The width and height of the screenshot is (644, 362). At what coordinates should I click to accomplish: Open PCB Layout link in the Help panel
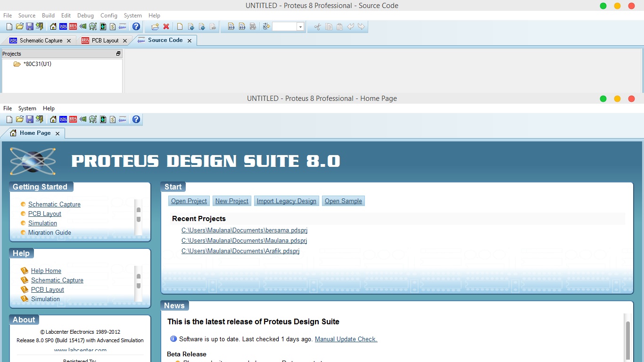point(48,289)
